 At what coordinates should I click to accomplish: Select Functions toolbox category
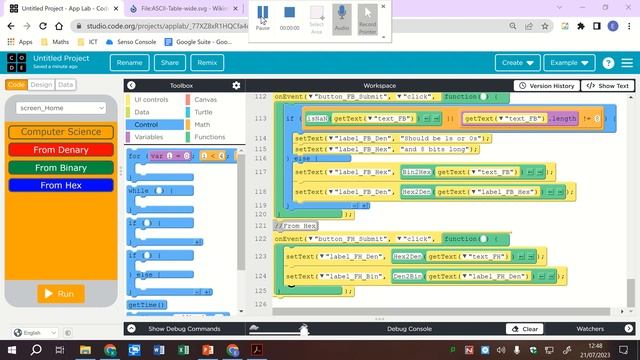[x=209, y=137]
